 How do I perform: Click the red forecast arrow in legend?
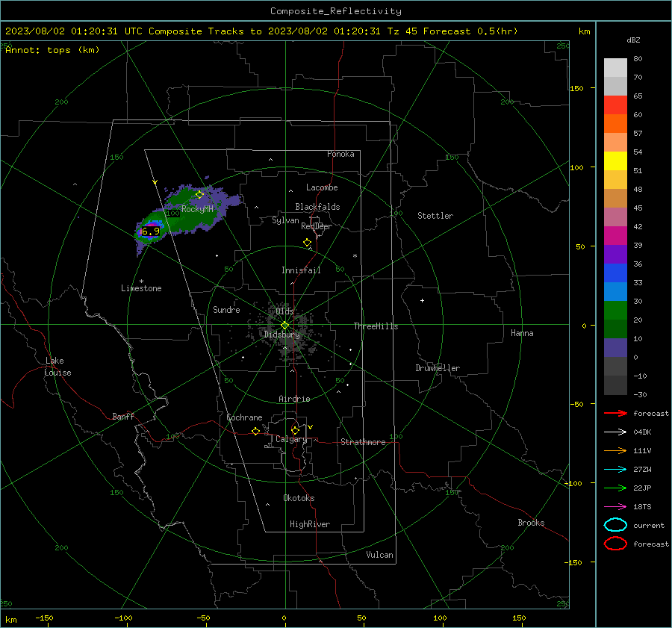615,413
